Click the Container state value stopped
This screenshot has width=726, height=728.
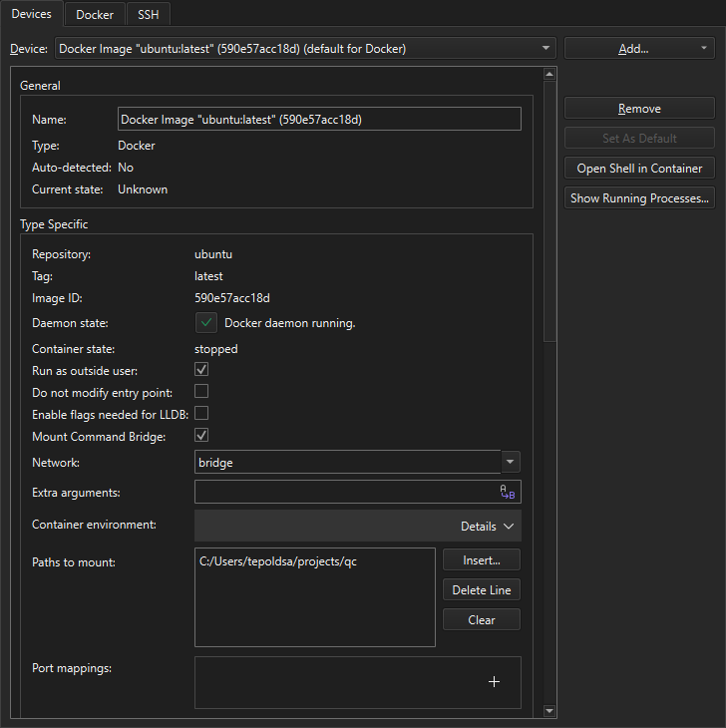215,349
